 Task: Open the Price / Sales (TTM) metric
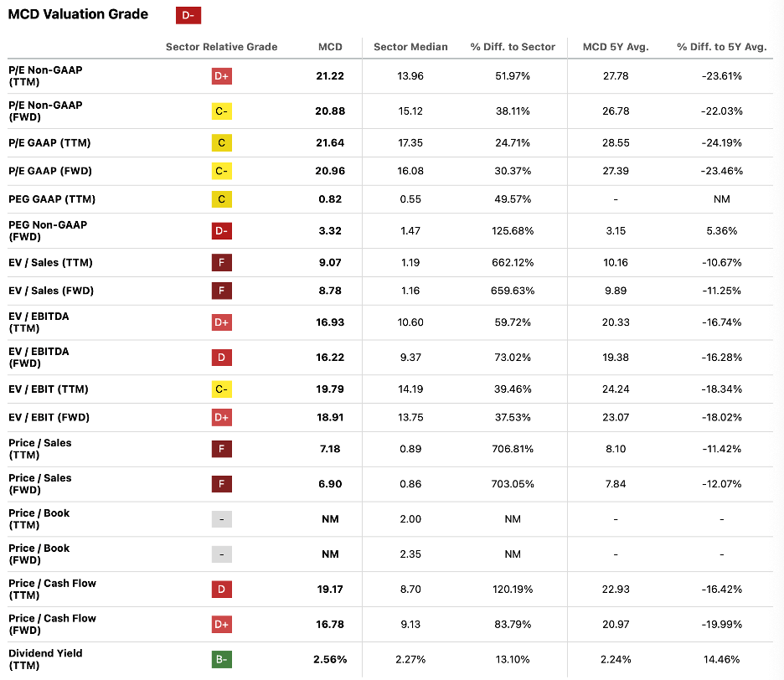[40, 449]
